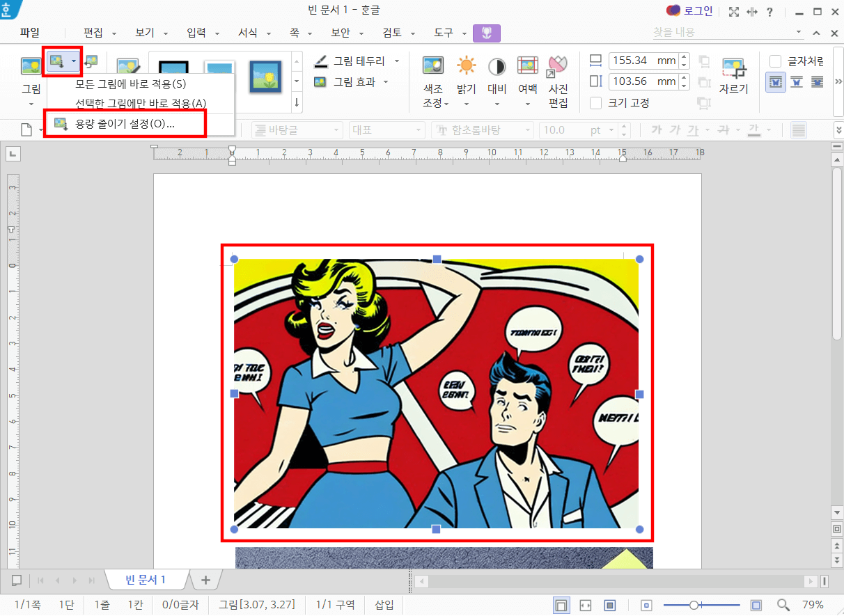The height and width of the screenshot is (616, 844).
Task: Click the purple tulip picture tab icon
Action: [487, 33]
